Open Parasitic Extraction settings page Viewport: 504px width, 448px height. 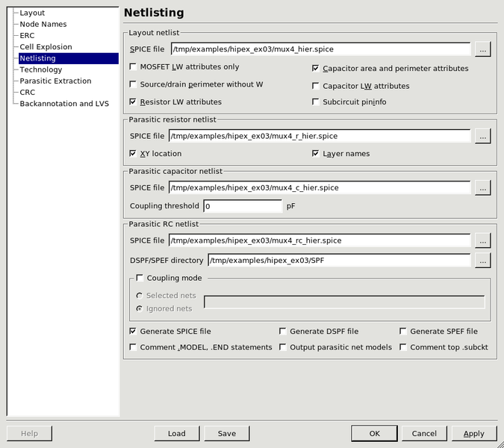coord(55,81)
